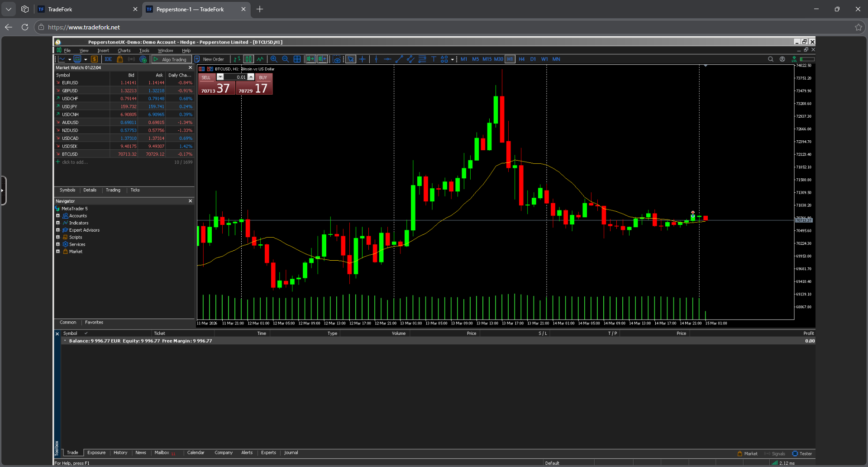This screenshot has height=467, width=868.
Task: Close the Navigator panel
Action: pyautogui.click(x=190, y=201)
